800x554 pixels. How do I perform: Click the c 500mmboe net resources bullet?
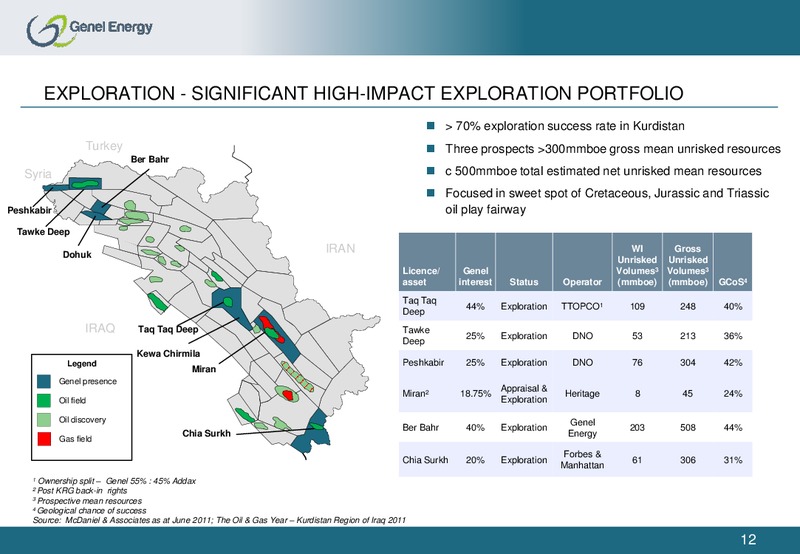[603, 171]
